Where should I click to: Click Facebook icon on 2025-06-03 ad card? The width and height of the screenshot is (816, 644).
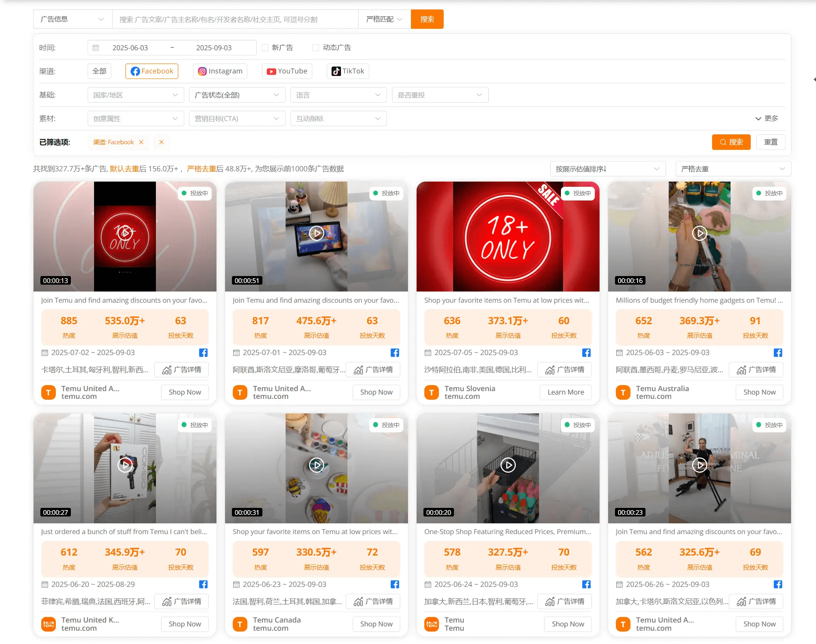click(x=778, y=352)
